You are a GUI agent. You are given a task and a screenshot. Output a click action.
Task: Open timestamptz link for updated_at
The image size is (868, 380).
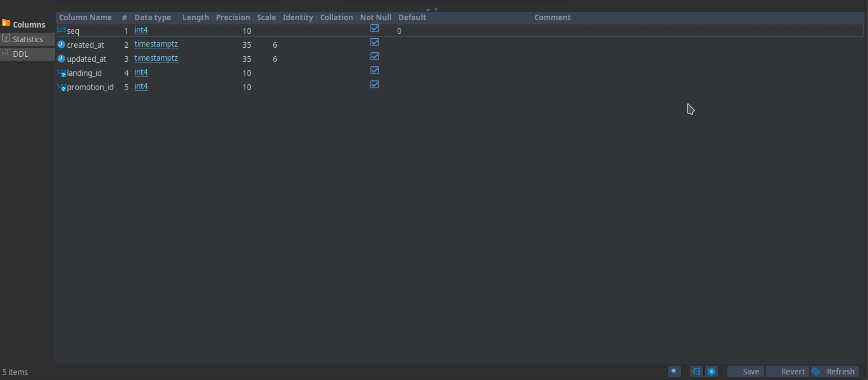156,58
